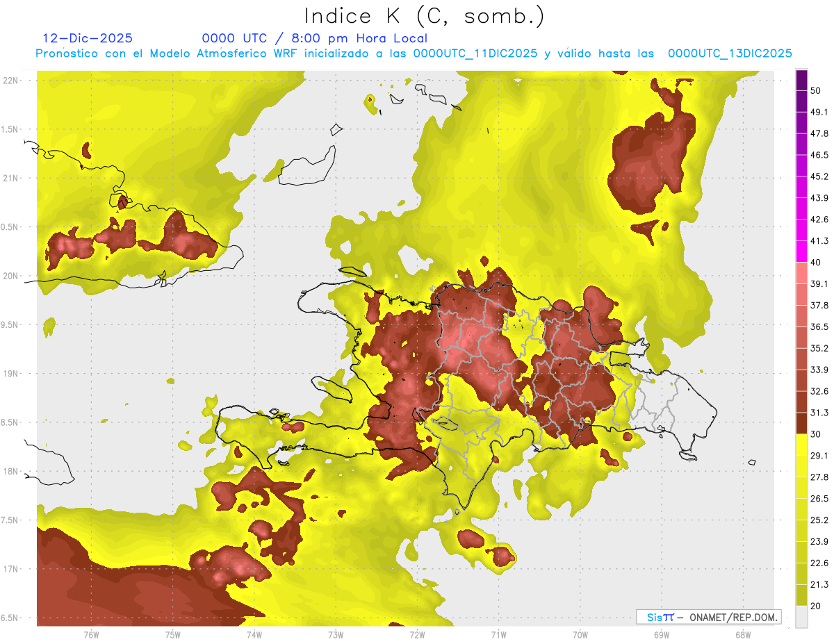Click the longitude label '70W'

580,635
